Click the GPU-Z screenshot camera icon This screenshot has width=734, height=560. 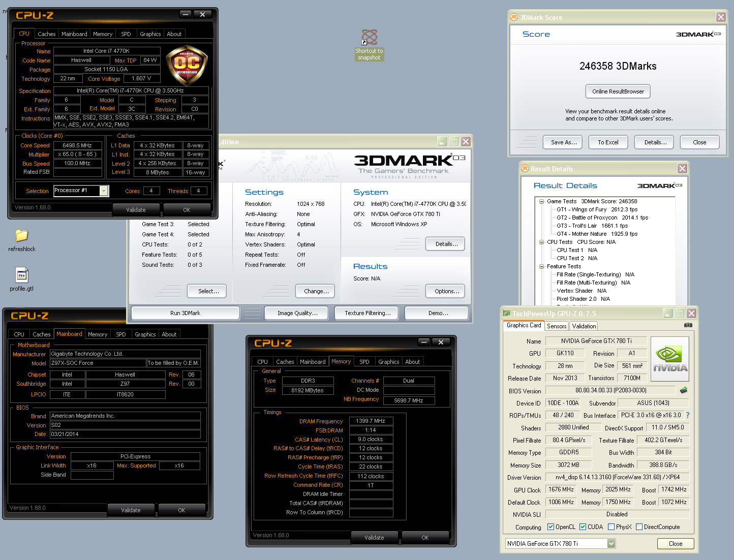[688, 325]
